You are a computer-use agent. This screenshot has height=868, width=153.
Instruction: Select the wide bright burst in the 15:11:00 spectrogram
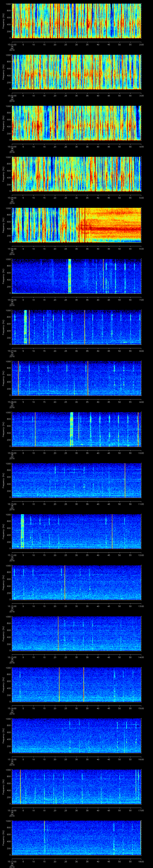22,531
